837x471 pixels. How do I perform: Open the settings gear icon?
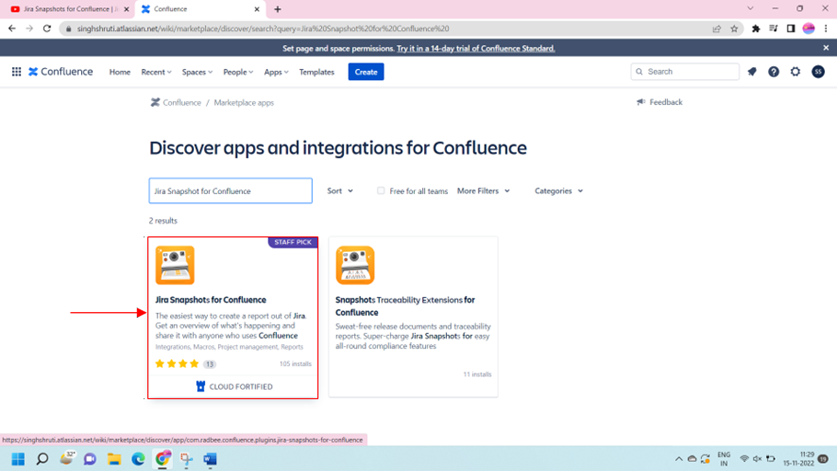click(795, 72)
